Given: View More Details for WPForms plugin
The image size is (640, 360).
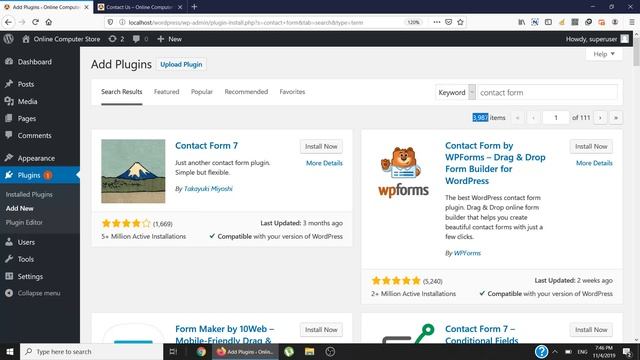Looking at the screenshot, I should [594, 163].
